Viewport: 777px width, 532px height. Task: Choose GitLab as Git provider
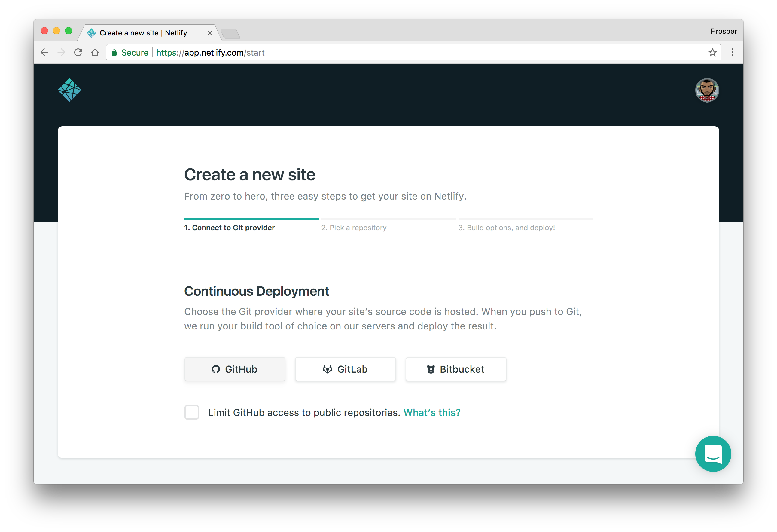click(x=345, y=369)
